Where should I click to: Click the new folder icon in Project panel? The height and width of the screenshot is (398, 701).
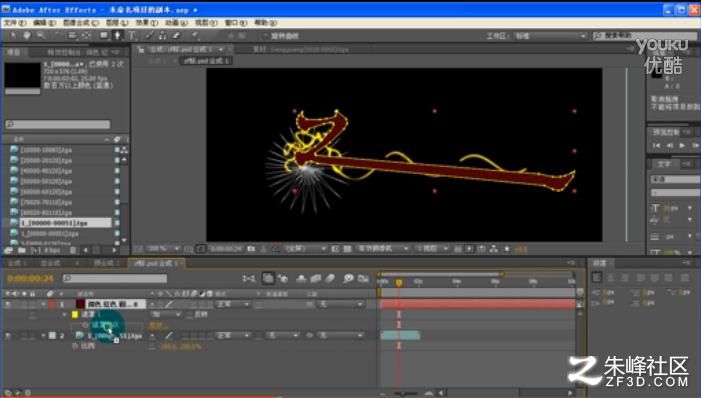click(21, 250)
